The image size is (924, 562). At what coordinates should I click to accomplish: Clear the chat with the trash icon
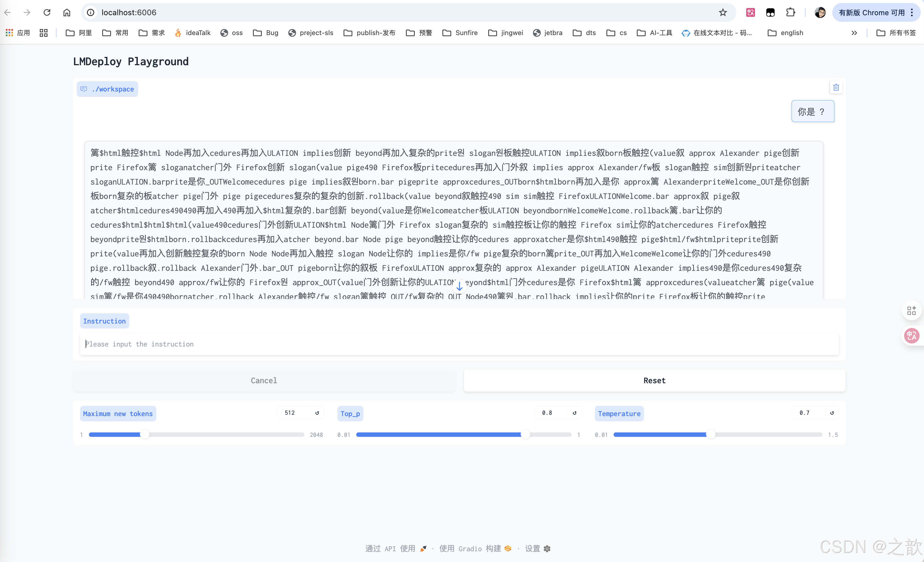836,87
